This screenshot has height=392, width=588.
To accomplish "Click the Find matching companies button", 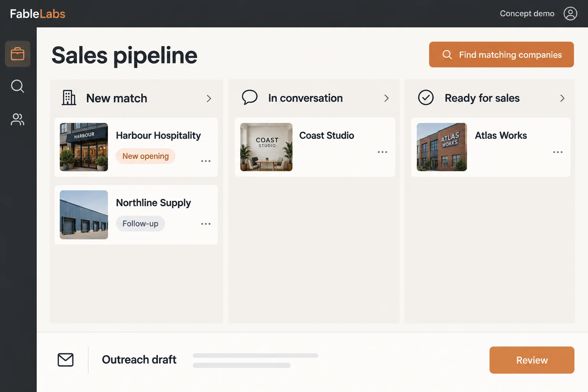I will click(x=501, y=55).
